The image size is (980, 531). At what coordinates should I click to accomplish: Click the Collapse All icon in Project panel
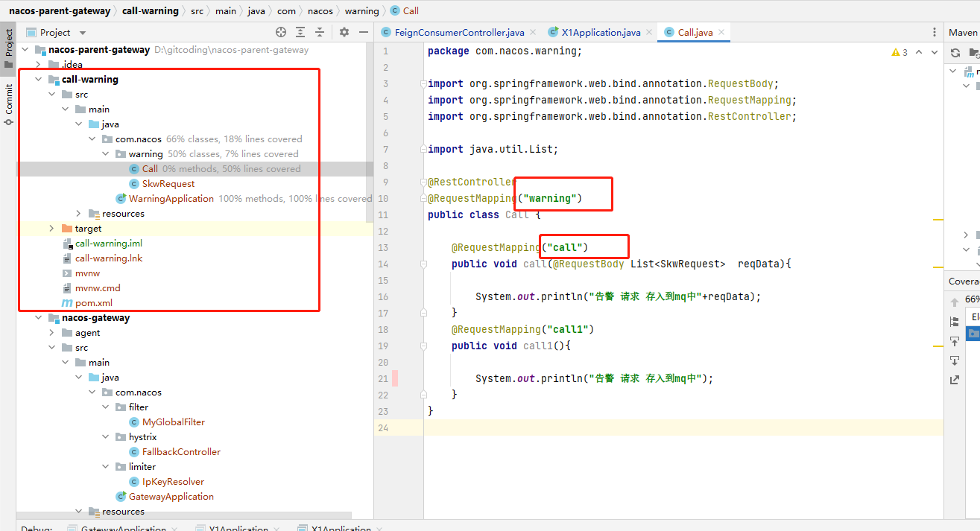320,32
